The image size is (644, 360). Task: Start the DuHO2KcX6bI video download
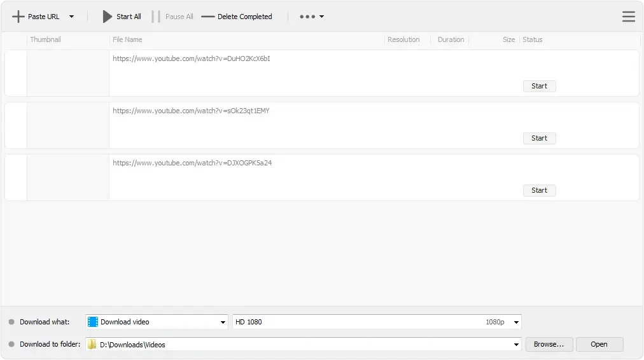[539, 86]
